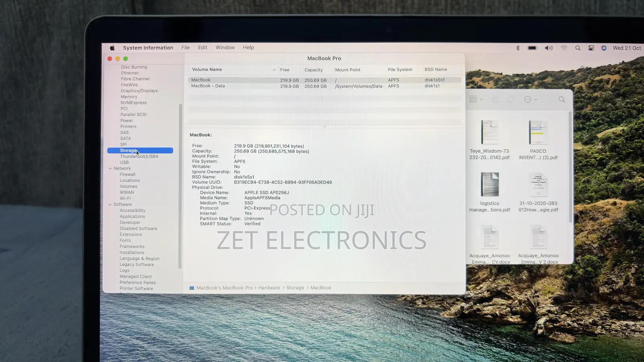The width and height of the screenshot is (644, 362).
Task: Collapse the Software section in sidebar
Action: coord(110,204)
